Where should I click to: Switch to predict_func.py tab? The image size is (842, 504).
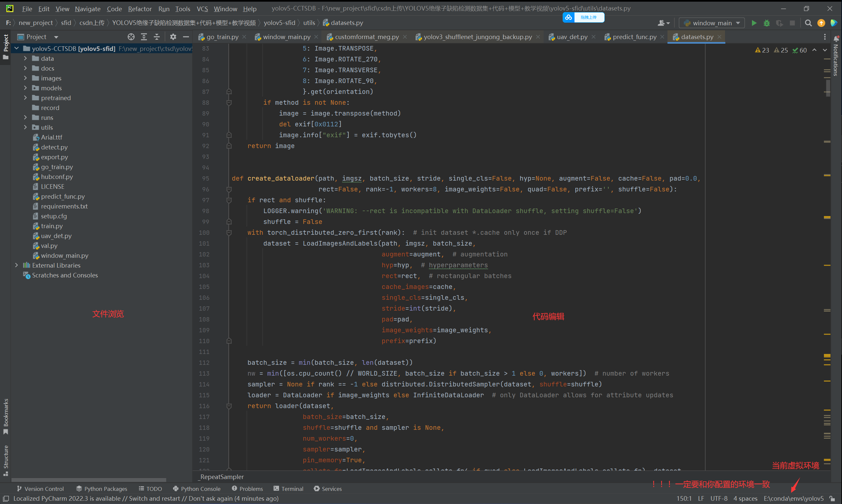tap(634, 37)
